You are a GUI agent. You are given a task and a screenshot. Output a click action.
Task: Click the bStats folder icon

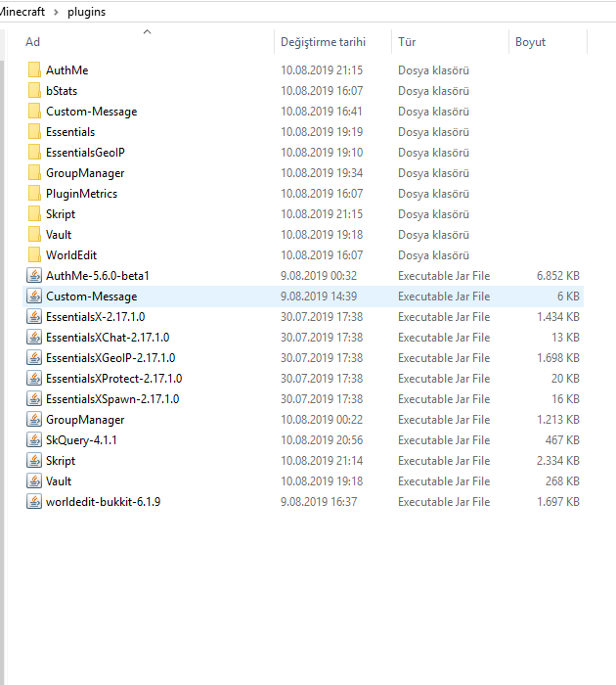coord(34,90)
